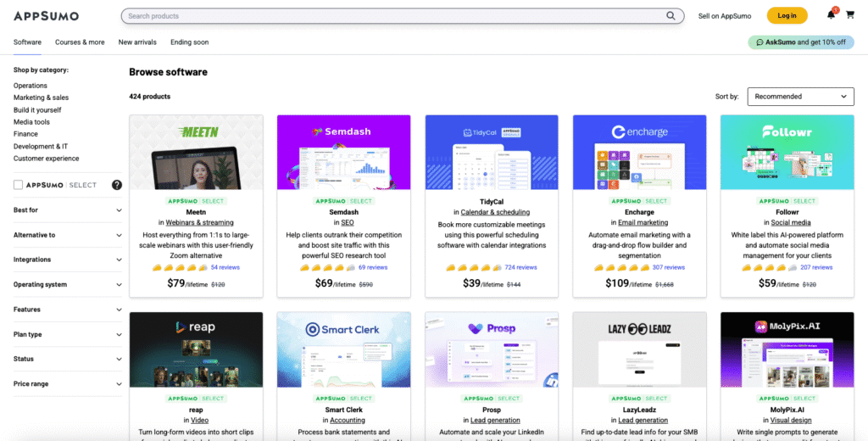Viewport: 868px width, 441px height.
Task: Click the AppSumo Select badge on LazyLeadz
Action: pyautogui.click(x=639, y=399)
